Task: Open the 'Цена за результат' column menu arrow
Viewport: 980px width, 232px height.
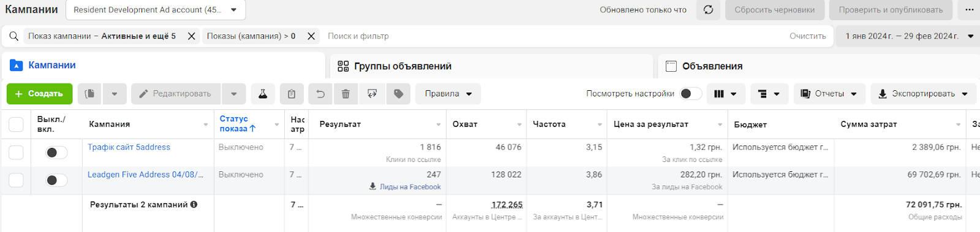Action: click(x=720, y=125)
